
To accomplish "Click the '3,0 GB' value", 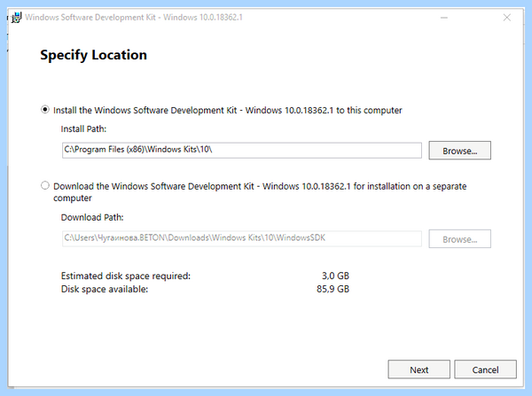I will pyautogui.click(x=335, y=276).
